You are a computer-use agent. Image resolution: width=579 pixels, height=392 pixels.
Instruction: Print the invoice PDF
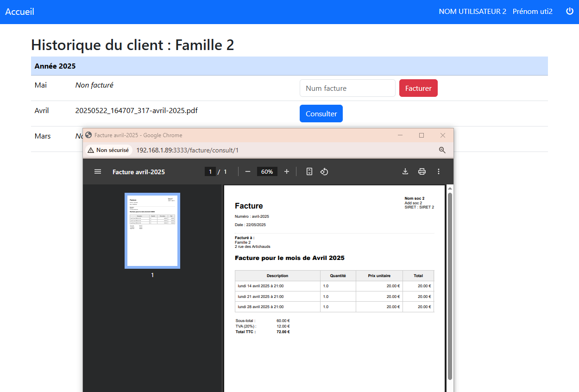[422, 171]
